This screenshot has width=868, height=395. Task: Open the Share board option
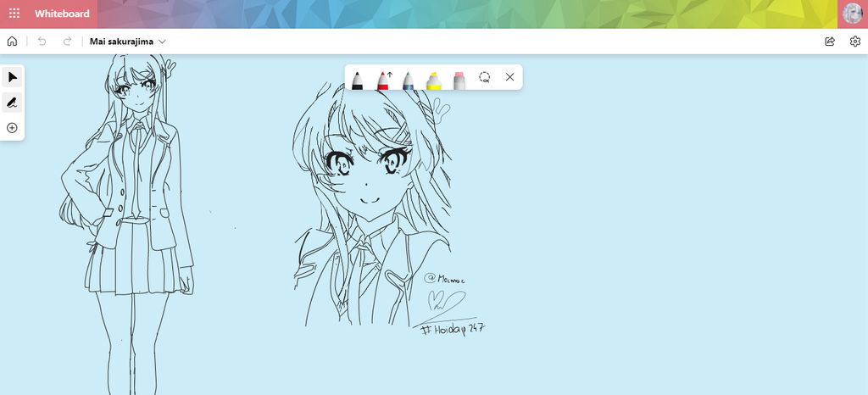pos(829,42)
